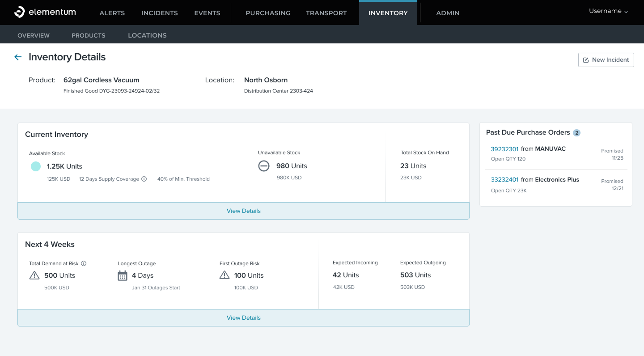Open the Events section
This screenshot has width=644, height=356.
(x=207, y=13)
